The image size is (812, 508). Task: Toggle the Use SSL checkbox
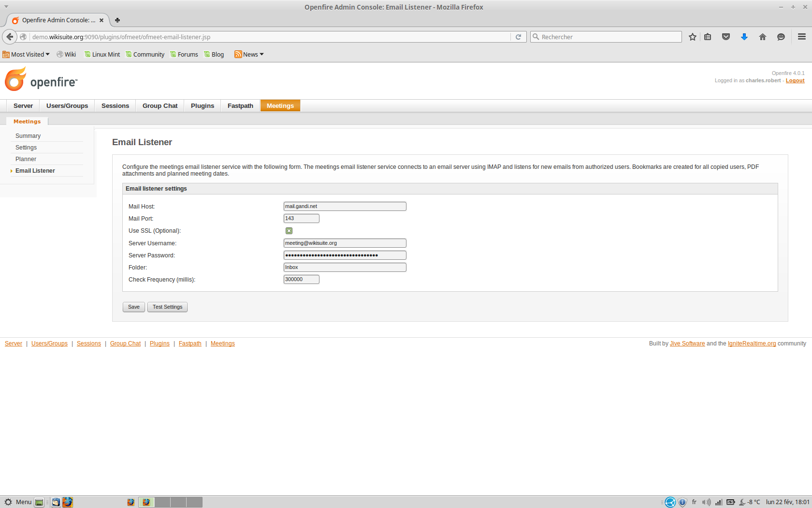(289, 231)
